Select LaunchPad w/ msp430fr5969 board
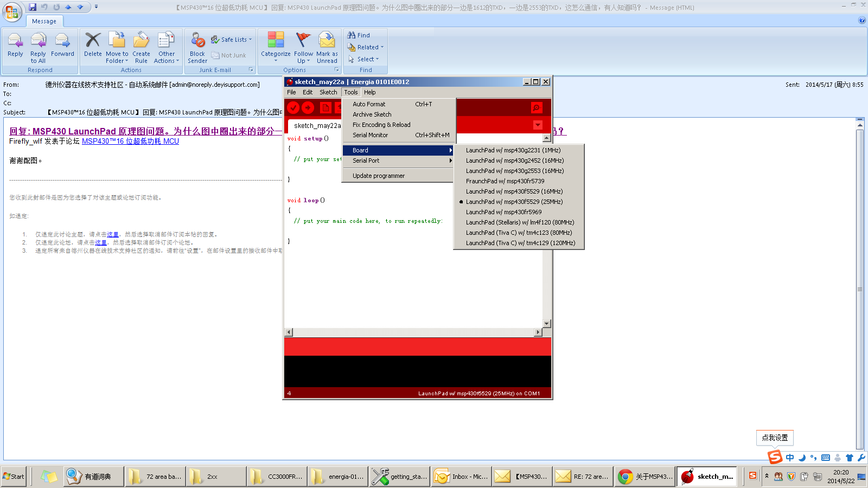Viewport: 868px width, 488px height. (519, 212)
